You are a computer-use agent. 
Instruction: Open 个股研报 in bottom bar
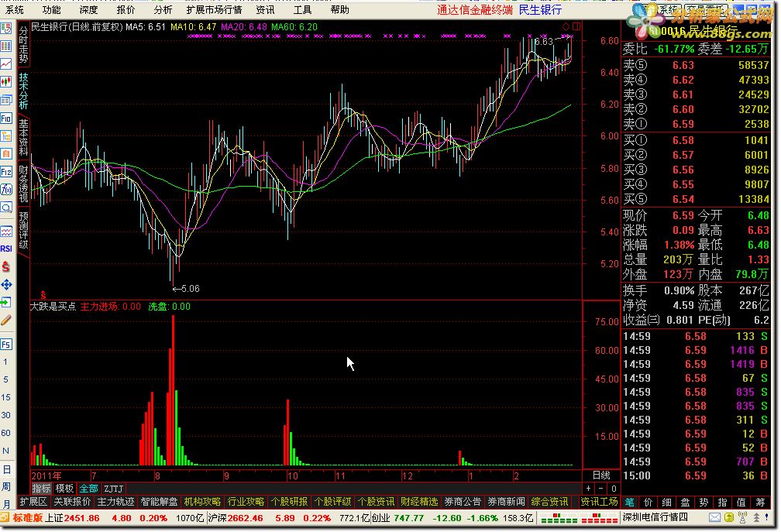click(290, 502)
